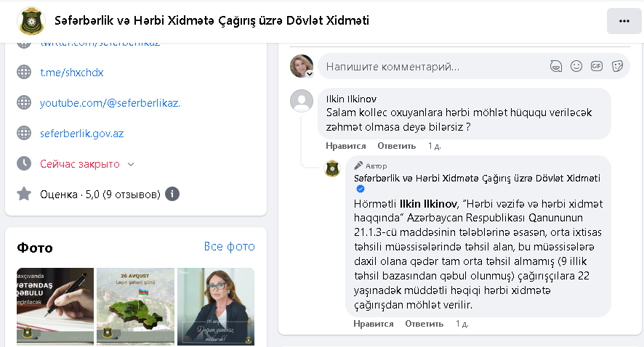Show rating info icon next to reviews
644x347 pixels.
172,194
